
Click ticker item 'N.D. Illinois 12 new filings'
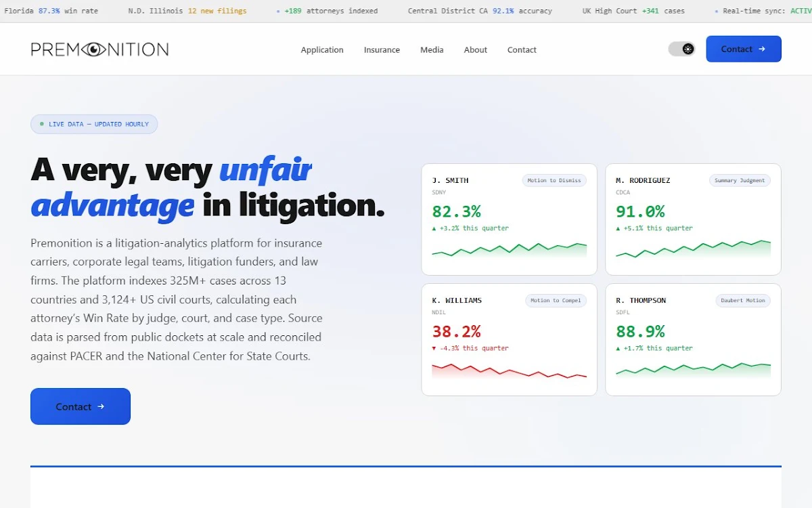187,11
